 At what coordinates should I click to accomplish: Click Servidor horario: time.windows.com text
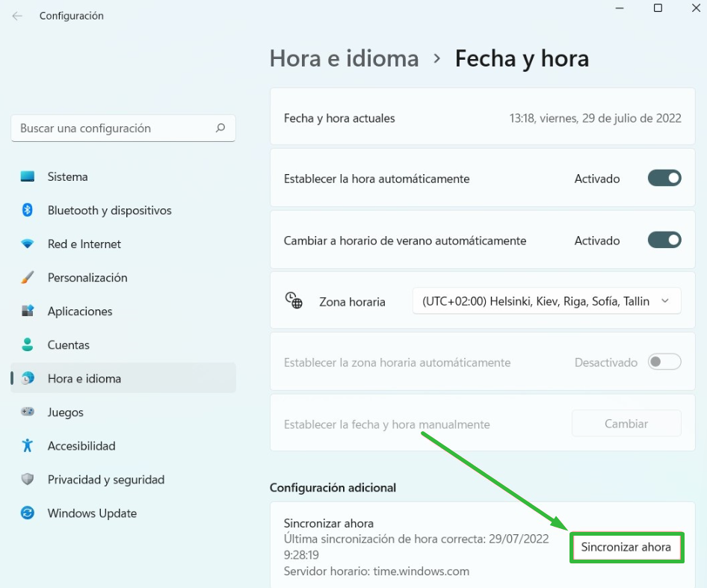click(x=377, y=572)
